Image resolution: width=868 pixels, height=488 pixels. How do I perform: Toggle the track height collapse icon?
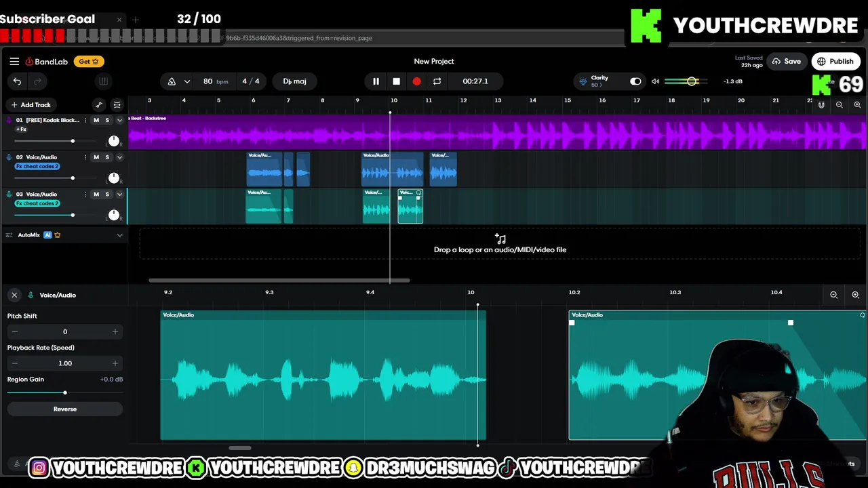click(x=117, y=105)
